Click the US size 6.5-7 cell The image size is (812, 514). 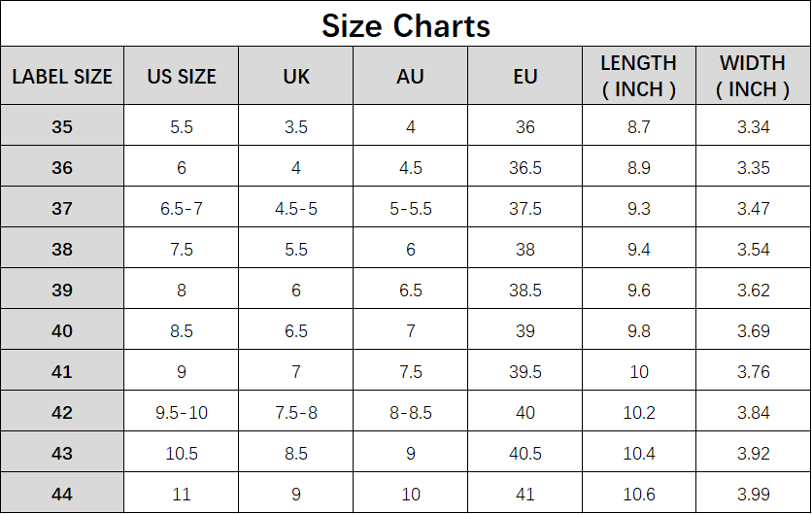tap(182, 209)
